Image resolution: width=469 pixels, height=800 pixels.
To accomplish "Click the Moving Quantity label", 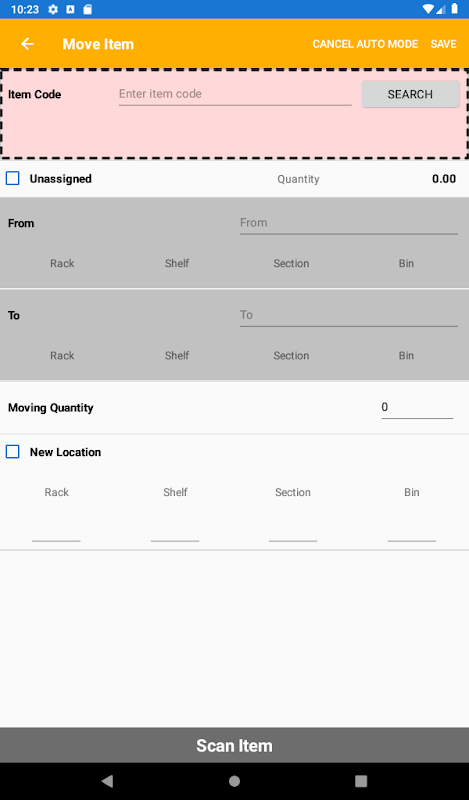I will pyautogui.click(x=51, y=408).
